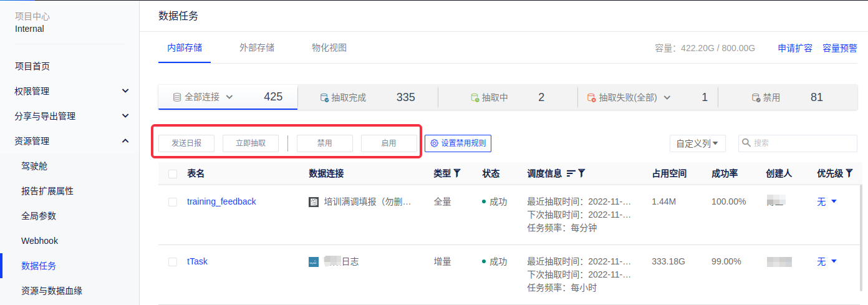Click the 优先级 column filter icon
The height and width of the screenshot is (305, 868).
[x=849, y=173]
